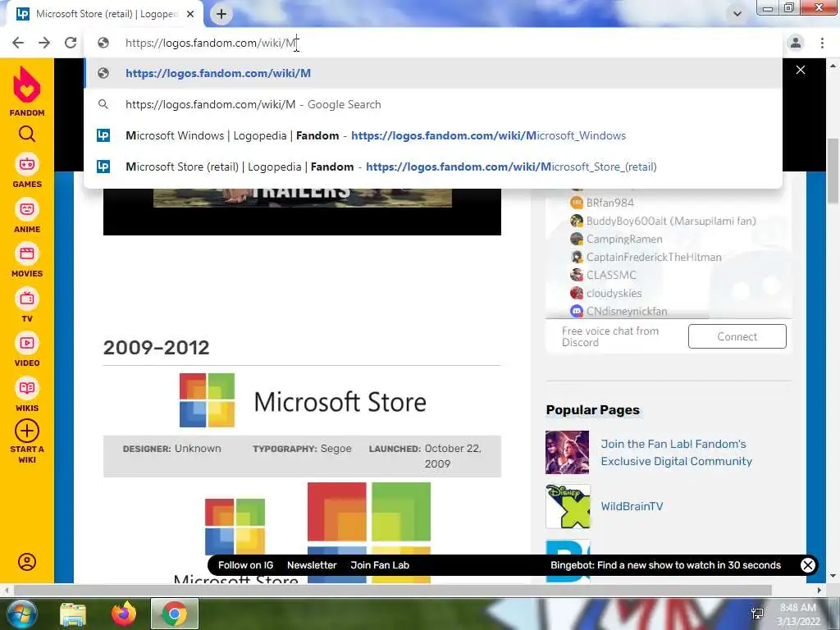Open Firefox from the taskbar
This screenshot has width=840, height=630.
pyautogui.click(x=124, y=614)
